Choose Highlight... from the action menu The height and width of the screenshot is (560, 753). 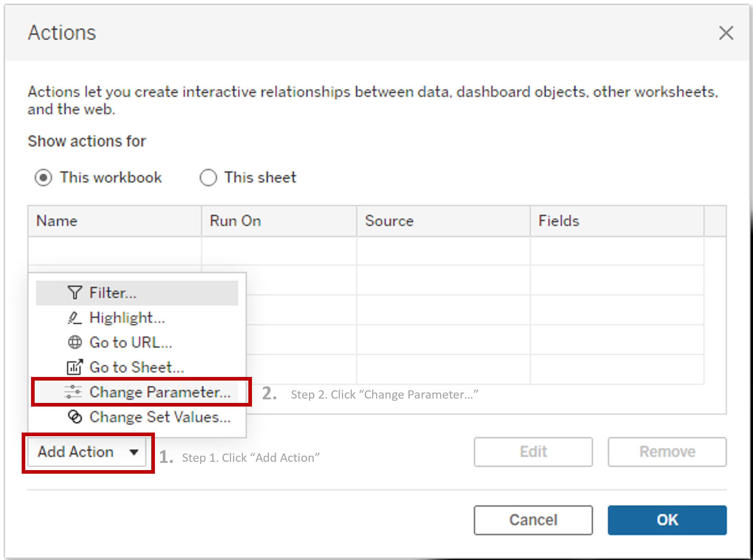tap(127, 318)
